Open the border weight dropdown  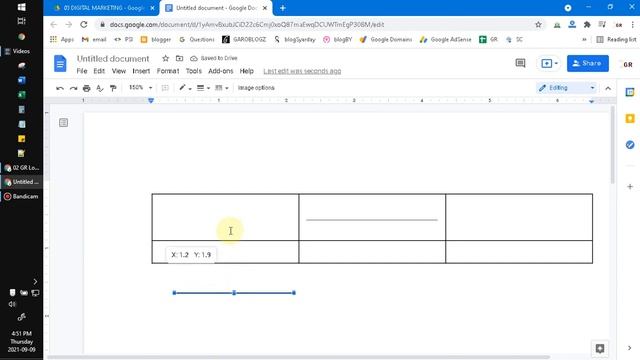(x=203, y=88)
